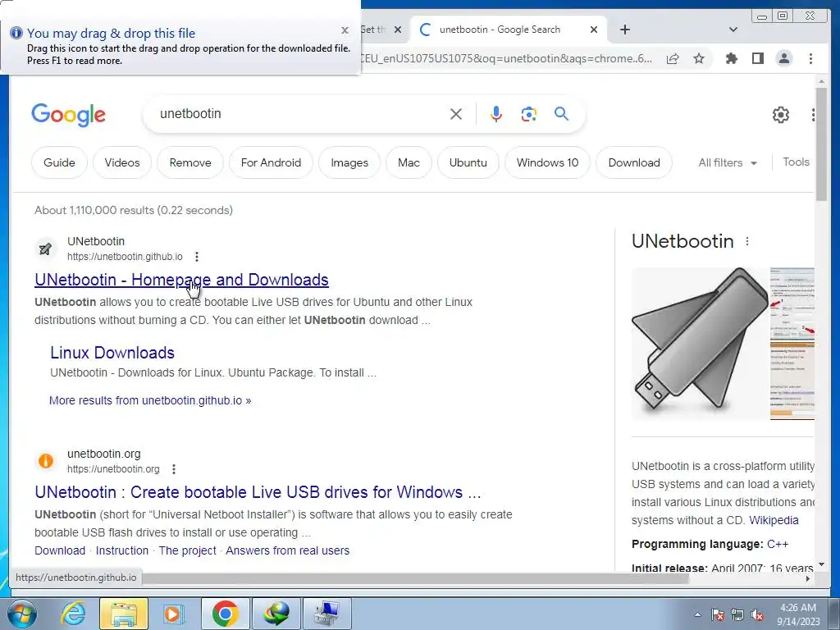
Task: Dismiss the drag & drop tooltip
Action: point(345,30)
